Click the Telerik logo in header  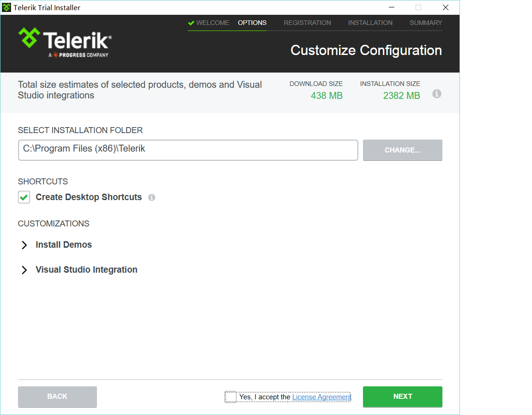[65, 43]
